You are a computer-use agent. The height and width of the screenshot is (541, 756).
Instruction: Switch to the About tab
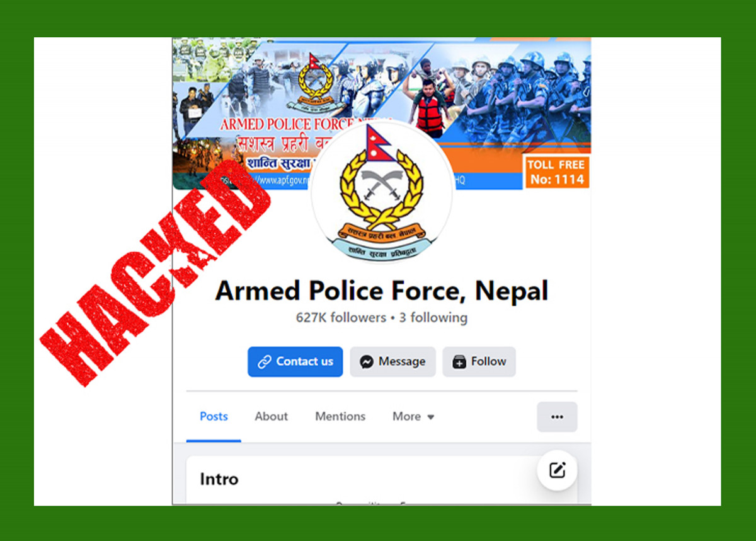coord(271,417)
